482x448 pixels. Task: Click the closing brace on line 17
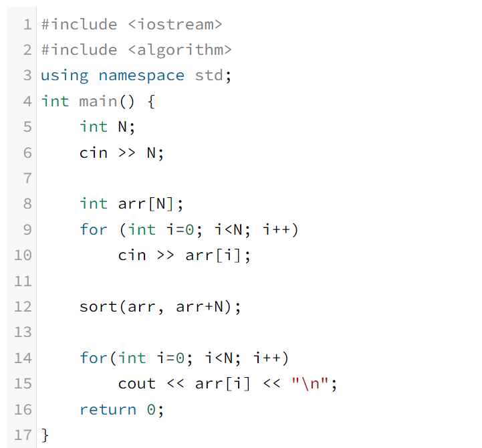tap(45, 435)
